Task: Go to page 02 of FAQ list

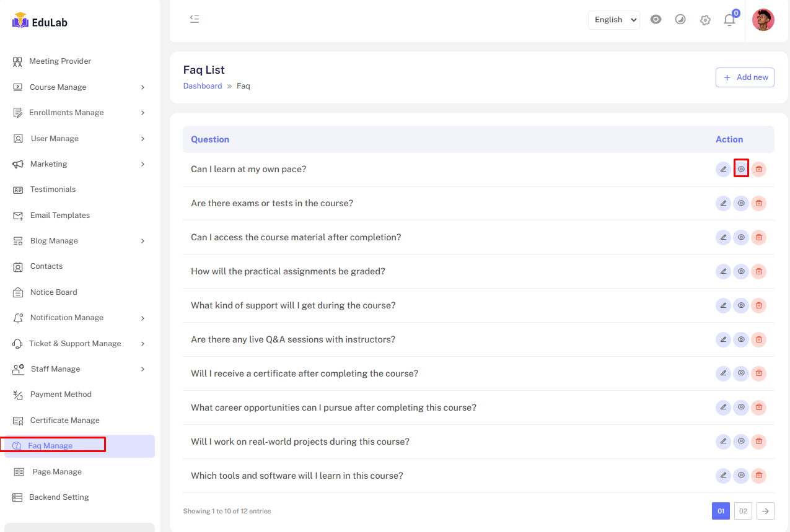Action: tap(743, 511)
